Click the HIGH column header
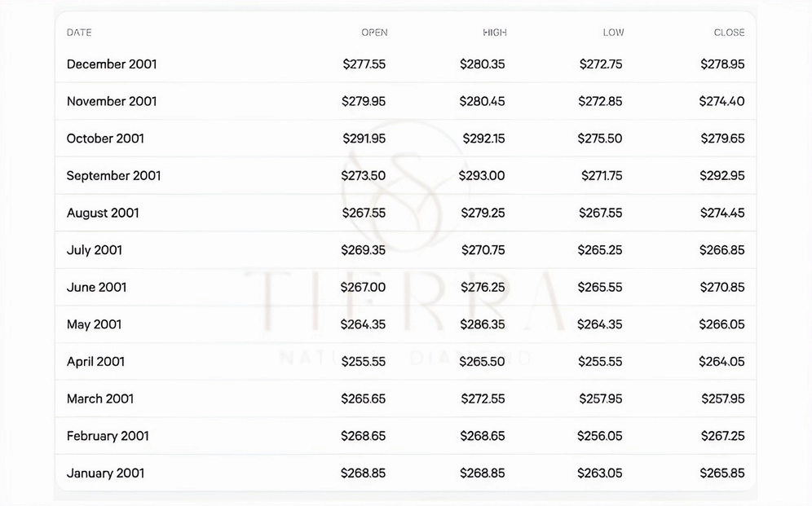Image resolution: width=812 pixels, height=506 pixels. (495, 33)
